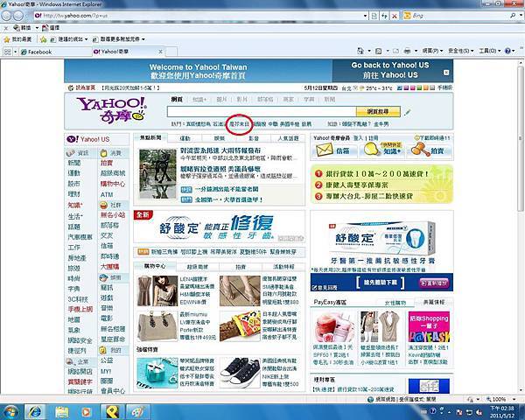Click the add to favorites bar star icon

coord(43,39)
